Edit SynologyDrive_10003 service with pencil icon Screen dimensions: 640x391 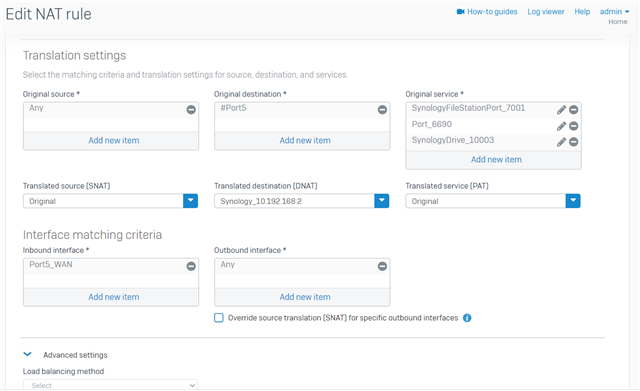[x=561, y=142]
